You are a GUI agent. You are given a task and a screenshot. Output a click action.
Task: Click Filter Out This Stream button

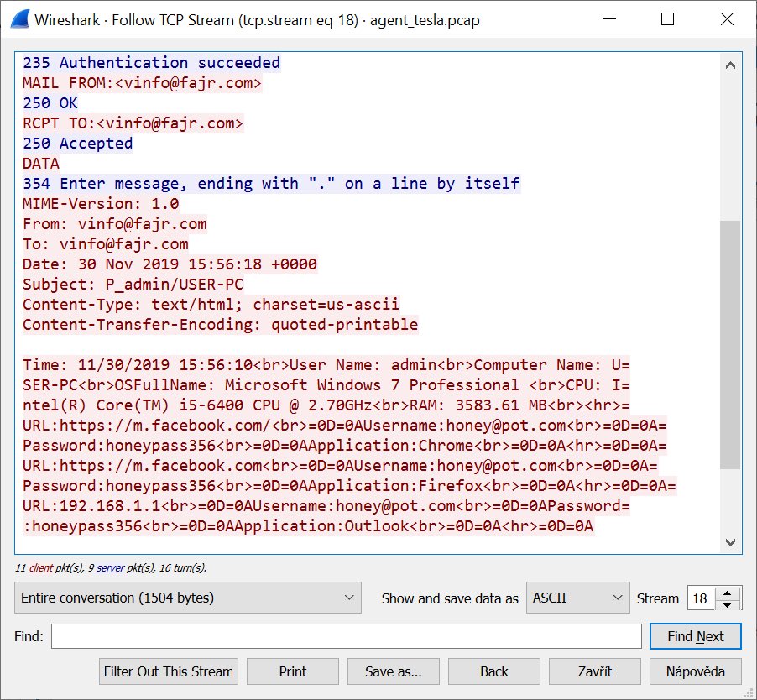(x=169, y=671)
